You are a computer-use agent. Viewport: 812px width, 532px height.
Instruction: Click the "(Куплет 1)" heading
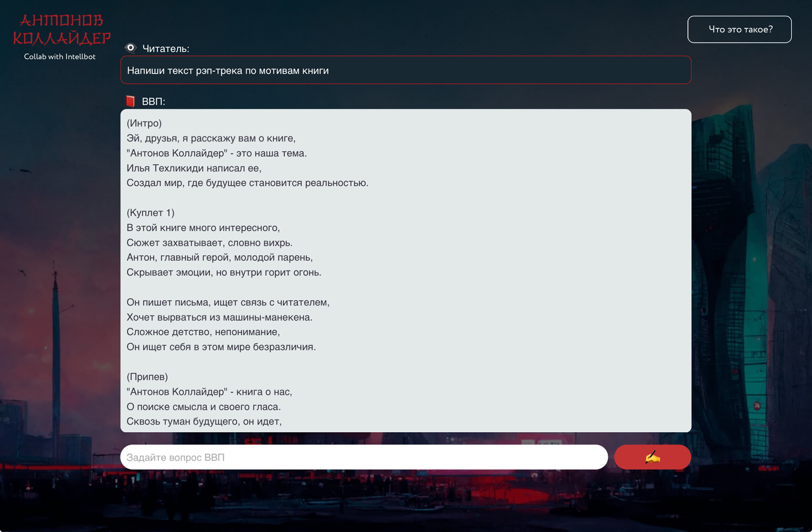151,212
